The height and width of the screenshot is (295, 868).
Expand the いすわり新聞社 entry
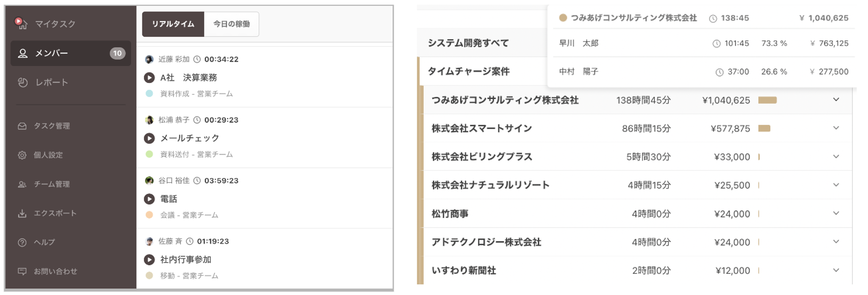[x=836, y=270]
